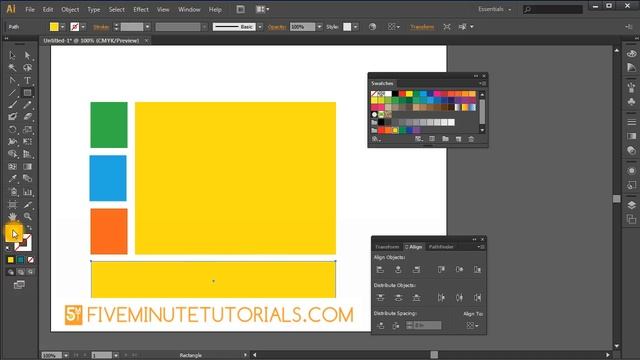Select the Rotate tool

[x=12, y=130]
